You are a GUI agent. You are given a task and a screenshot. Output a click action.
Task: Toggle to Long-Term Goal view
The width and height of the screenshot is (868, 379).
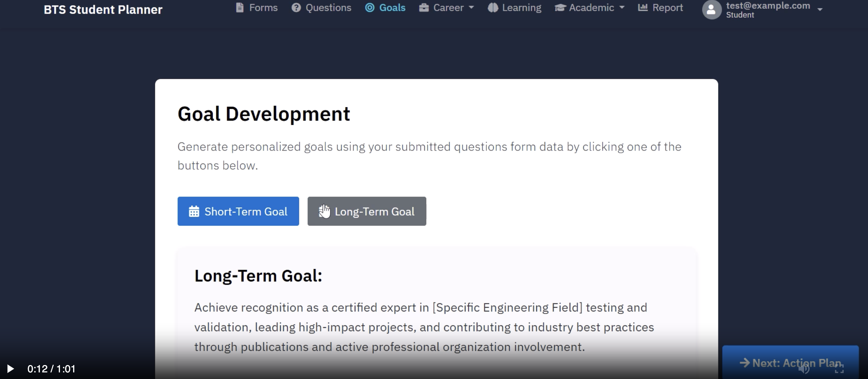pyautogui.click(x=367, y=211)
